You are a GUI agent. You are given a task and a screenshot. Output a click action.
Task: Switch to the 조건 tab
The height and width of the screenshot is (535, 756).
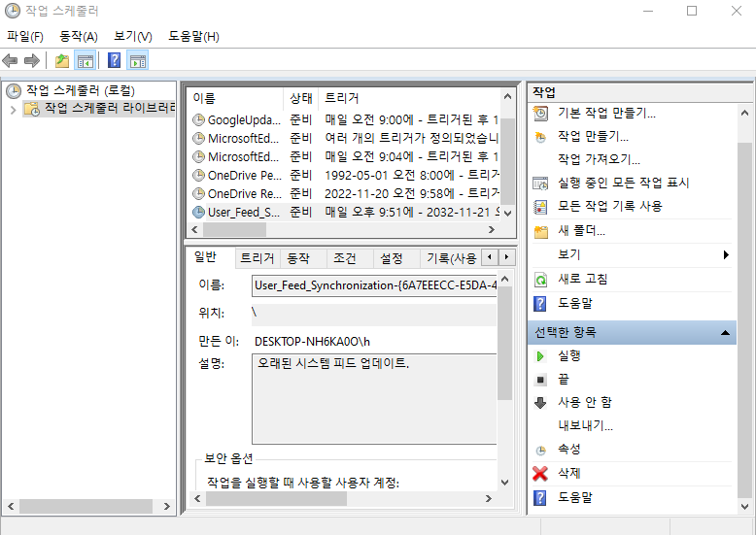(x=344, y=258)
